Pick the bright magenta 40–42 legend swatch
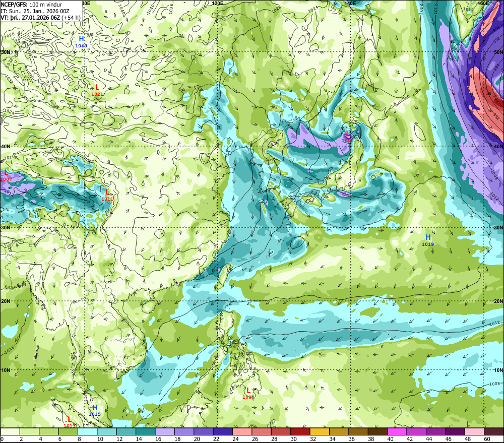504x443 pixels. tap(397, 431)
